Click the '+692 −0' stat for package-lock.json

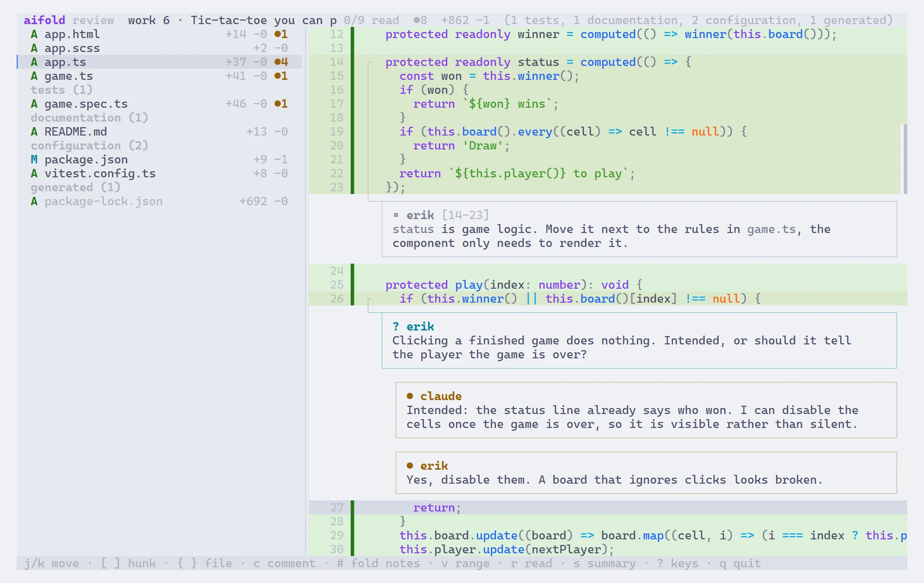[x=263, y=201]
